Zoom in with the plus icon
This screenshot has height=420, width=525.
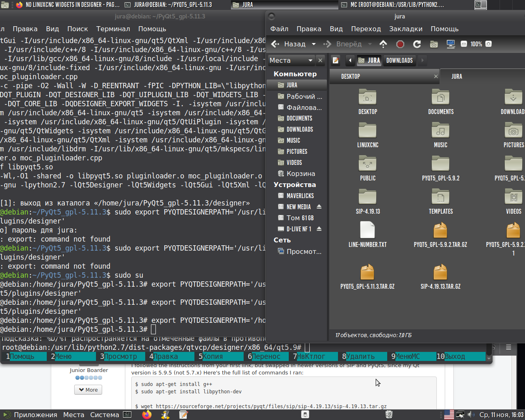(x=488, y=44)
